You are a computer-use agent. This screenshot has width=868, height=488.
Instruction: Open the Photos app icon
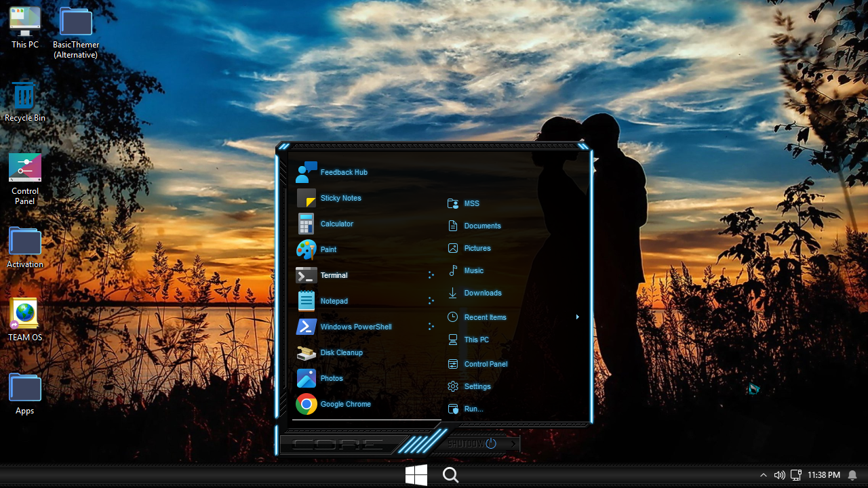pyautogui.click(x=307, y=378)
